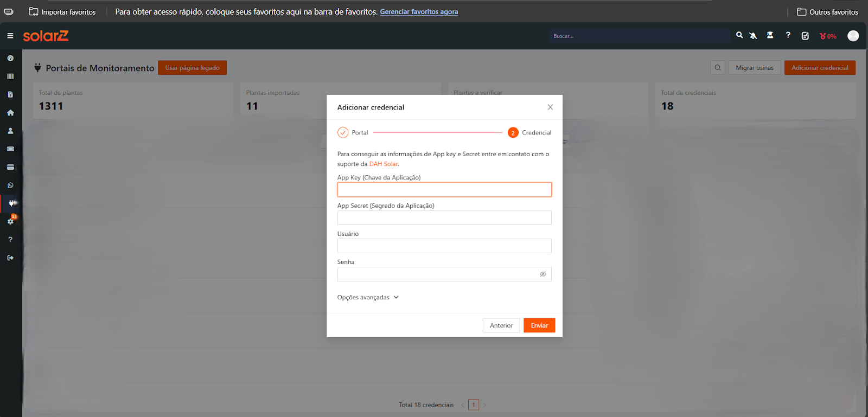Click the muted notifications bell icon
Viewport: 868px width, 417px height.
click(x=753, y=36)
